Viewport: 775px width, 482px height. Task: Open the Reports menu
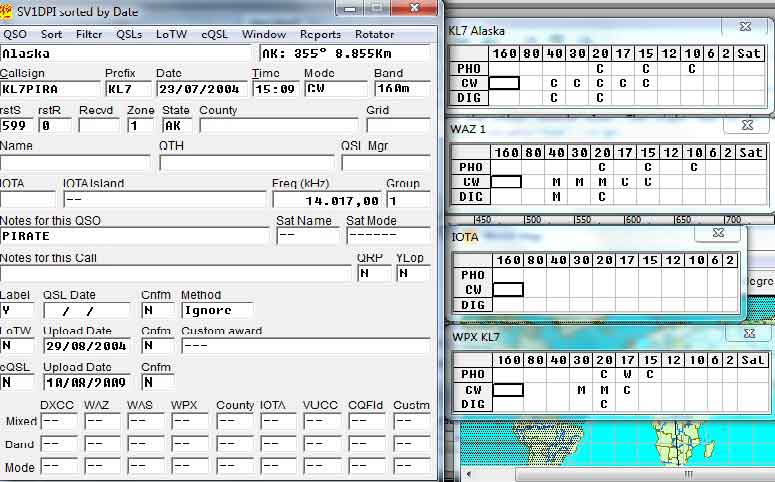320,34
